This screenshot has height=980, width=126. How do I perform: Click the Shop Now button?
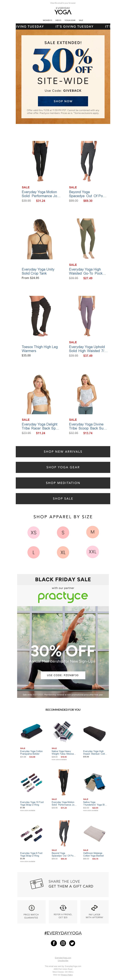click(x=63, y=101)
